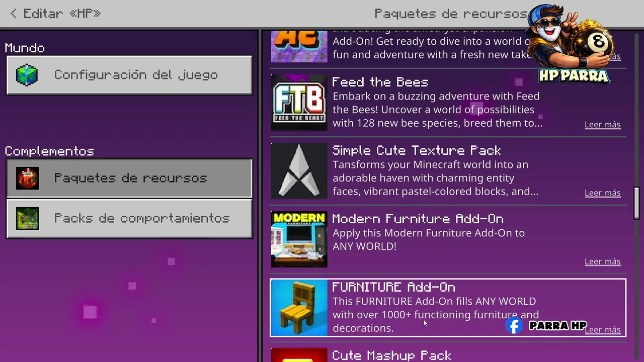This screenshot has height=362, width=644.
Task: Click the Packs de comportamientos jungle icon
Action: tap(27, 218)
